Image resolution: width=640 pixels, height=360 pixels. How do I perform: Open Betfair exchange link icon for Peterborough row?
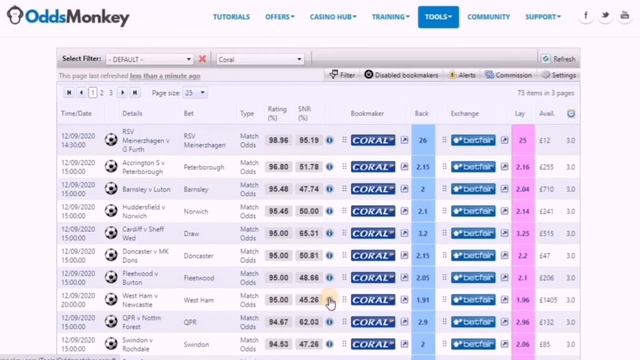[504, 167]
